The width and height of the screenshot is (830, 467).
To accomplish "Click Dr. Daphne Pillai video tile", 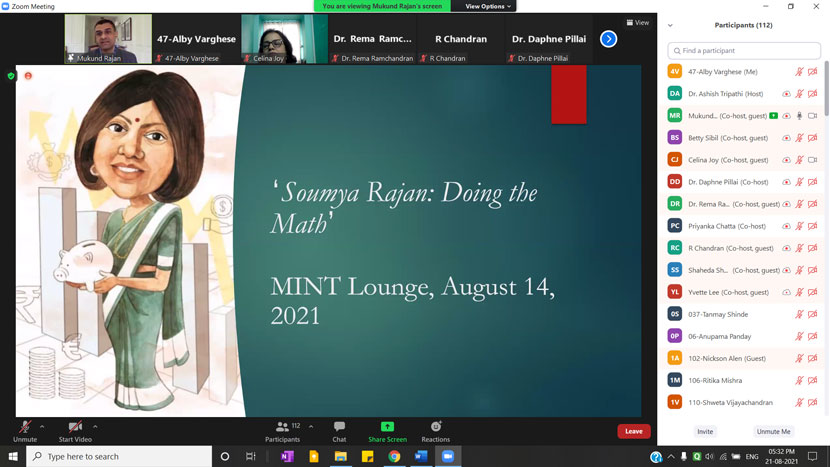I will tap(548, 39).
